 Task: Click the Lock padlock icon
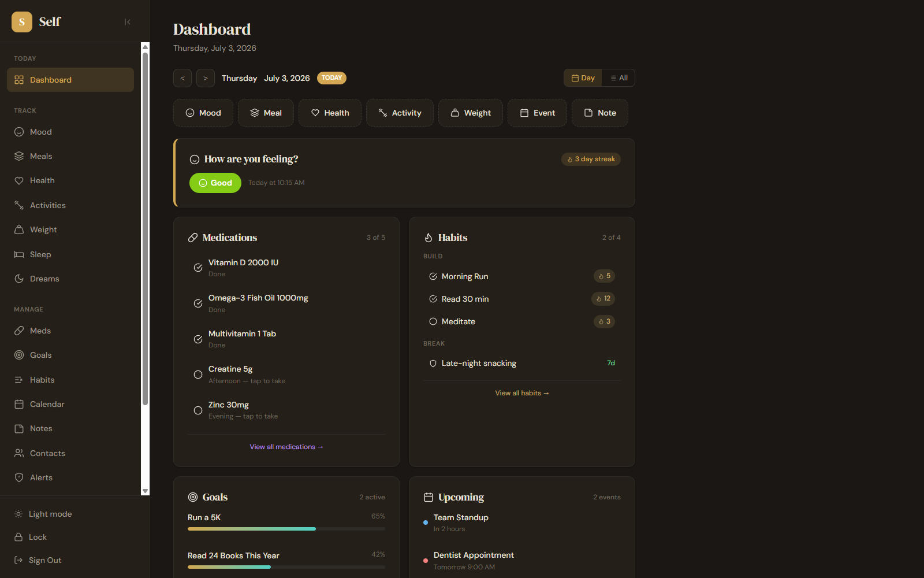tap(18, 537)
